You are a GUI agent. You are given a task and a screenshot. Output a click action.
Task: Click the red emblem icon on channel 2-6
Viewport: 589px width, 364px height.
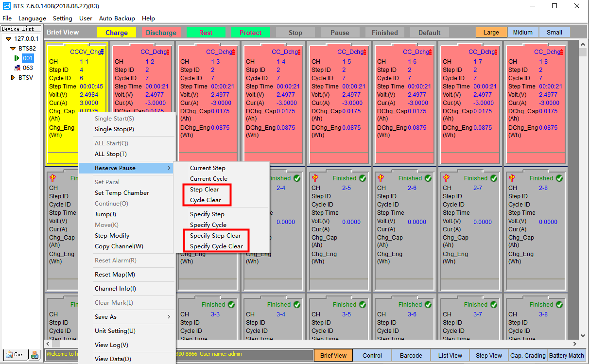(381, 178)
